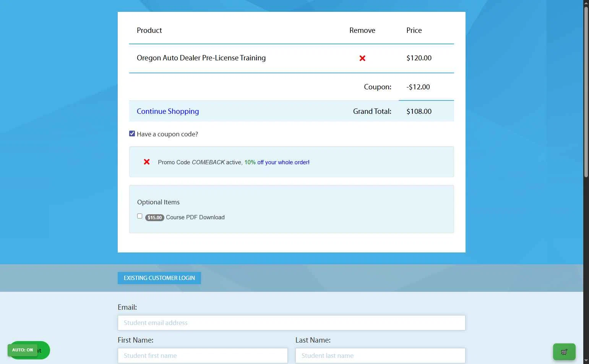Screen dimensions: 589x364
Task: Click scrollbar down arrow
Action: pyautogui.click(x=586, y=361)
